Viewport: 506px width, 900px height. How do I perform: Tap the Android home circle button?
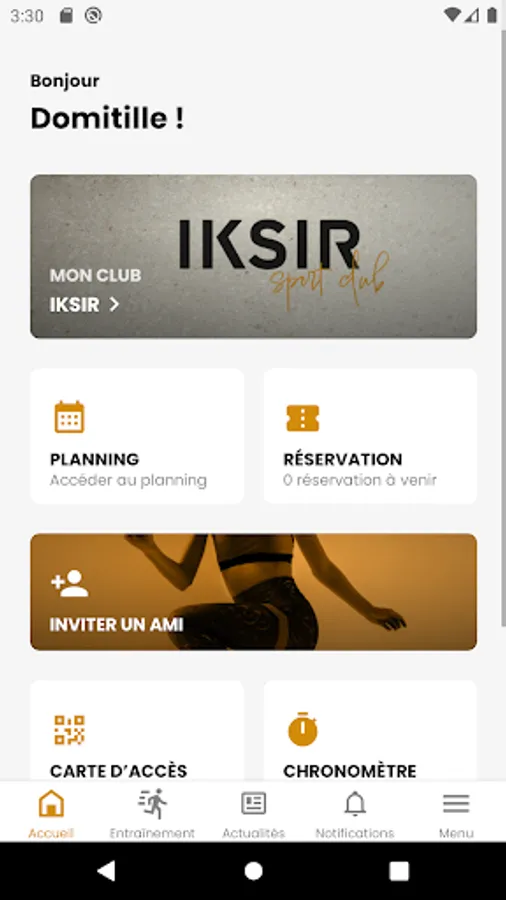(x=253, y=871)
